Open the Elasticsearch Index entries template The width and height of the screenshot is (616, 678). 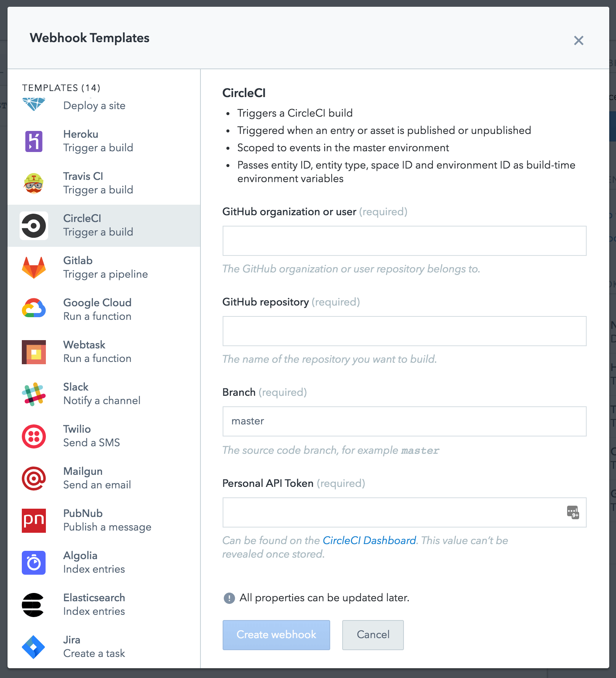coord(94,605)
